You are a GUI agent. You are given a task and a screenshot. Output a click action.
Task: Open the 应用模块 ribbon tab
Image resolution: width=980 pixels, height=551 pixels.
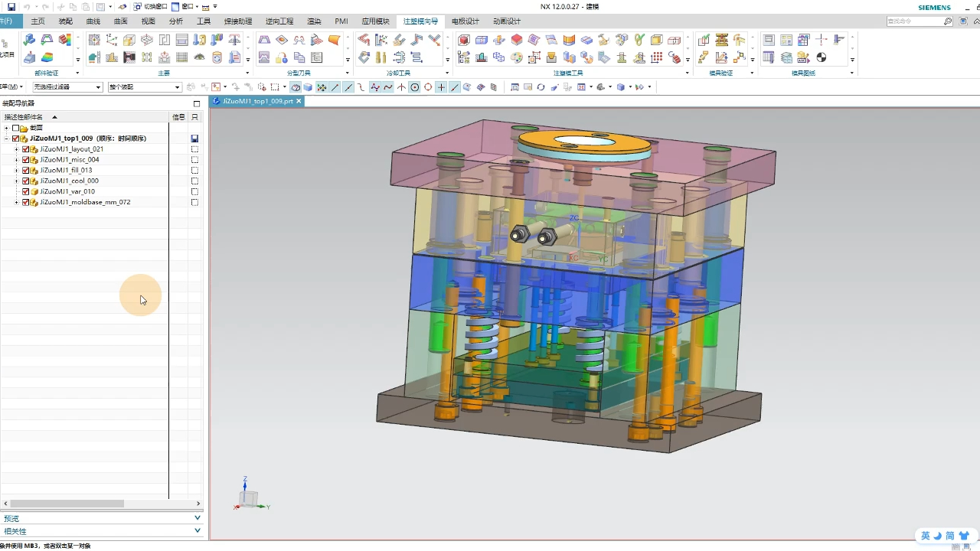tap(375, 21)
